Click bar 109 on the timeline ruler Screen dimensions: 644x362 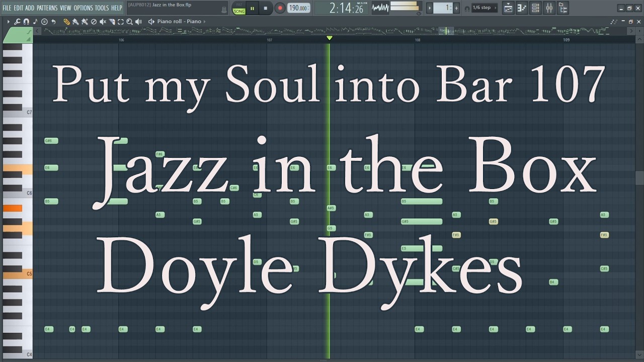[x=566, y=40]
